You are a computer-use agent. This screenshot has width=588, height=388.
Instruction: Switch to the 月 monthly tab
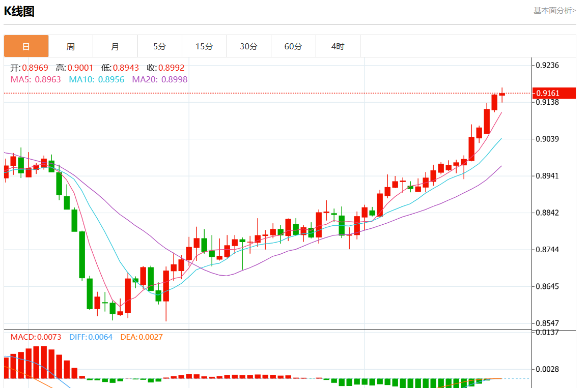[115, 46]
